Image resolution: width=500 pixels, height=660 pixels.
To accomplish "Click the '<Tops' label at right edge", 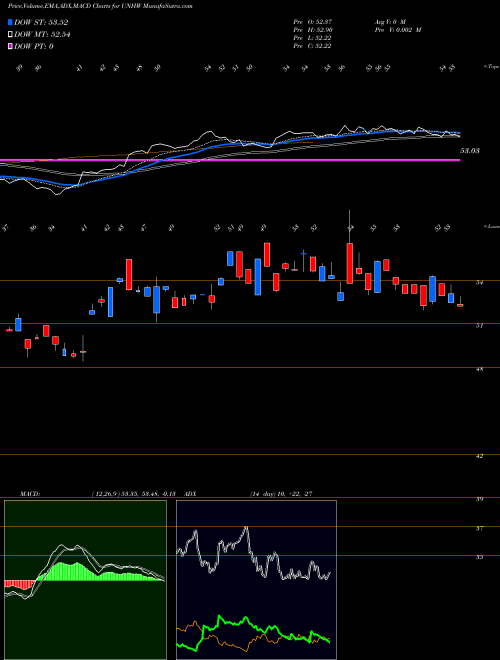I will point(491,67).
